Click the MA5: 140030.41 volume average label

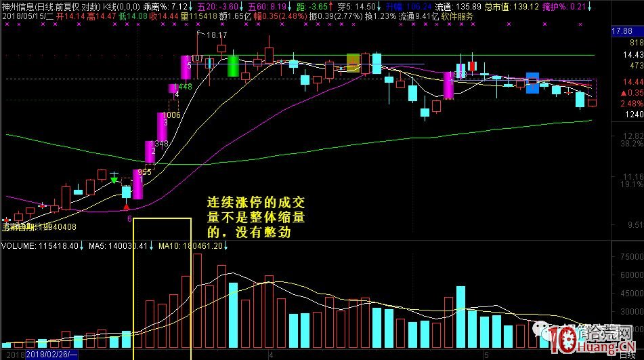point(118,245)
